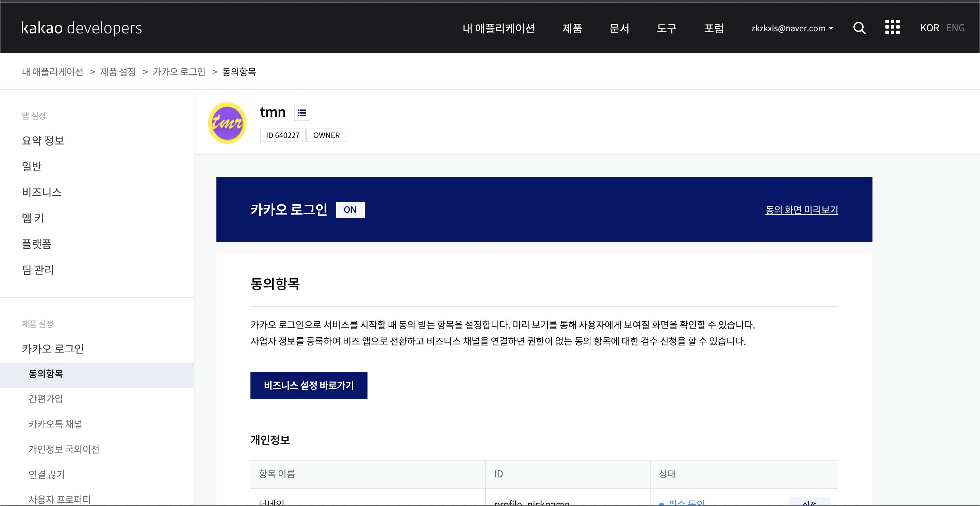This screenshot has height=506, width=980.
Task: Expand the zkzkxls@naver.com account dropdown
Action: [x=792, y=28]
